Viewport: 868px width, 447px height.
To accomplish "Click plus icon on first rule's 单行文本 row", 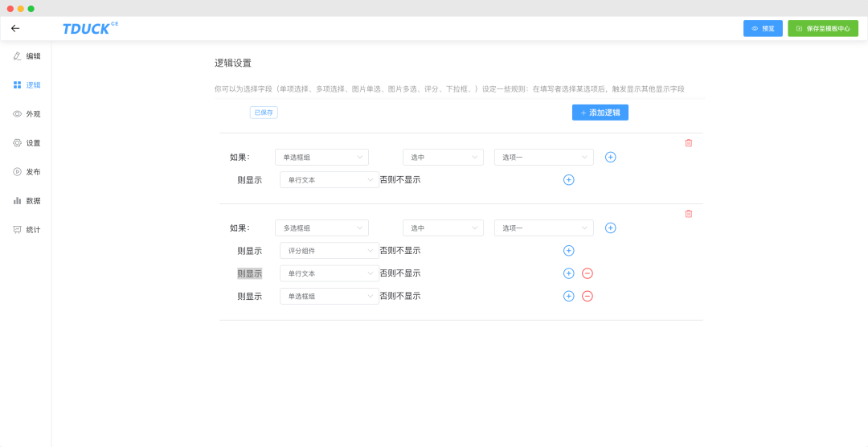I will (x=568, y=180).
